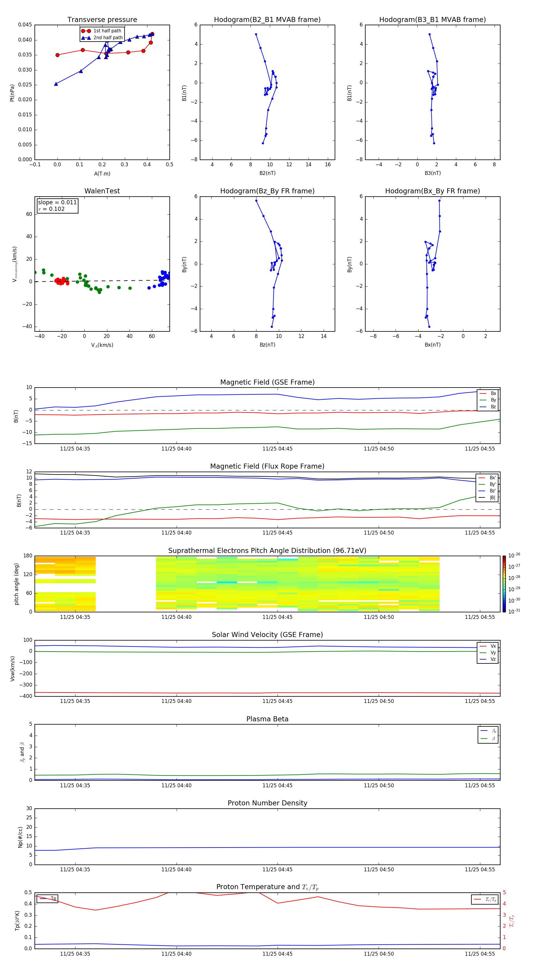Screen dimensions: 535x980
Task: Click the 'WalenTest' plot title
Action: point(102,191)
